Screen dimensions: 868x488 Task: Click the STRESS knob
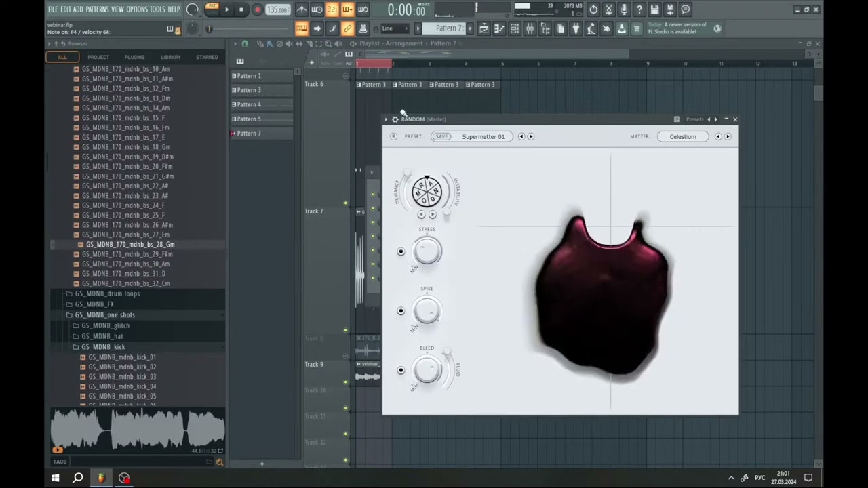coord(427,251)
